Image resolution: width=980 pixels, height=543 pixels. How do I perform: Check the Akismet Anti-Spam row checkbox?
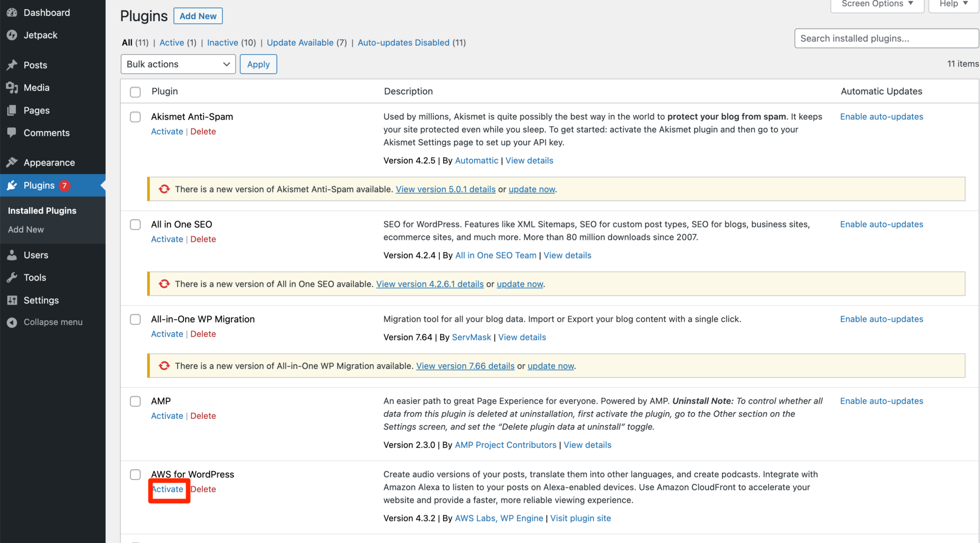(x=135, y=117)
